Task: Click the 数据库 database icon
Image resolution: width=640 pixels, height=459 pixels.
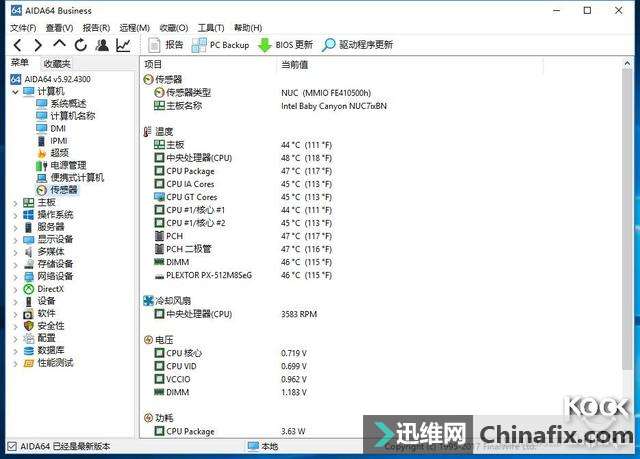Action: (29, 350)
